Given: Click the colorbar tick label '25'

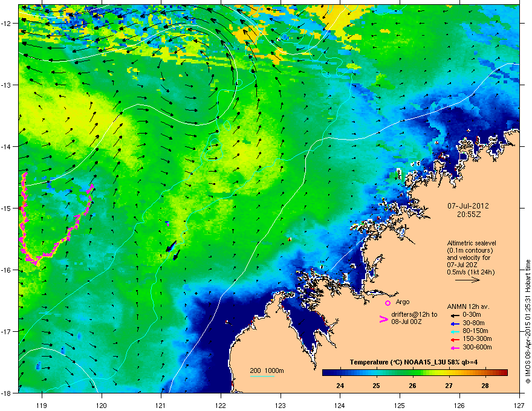Looking at the screenshot, I should [x=376, y=386].
